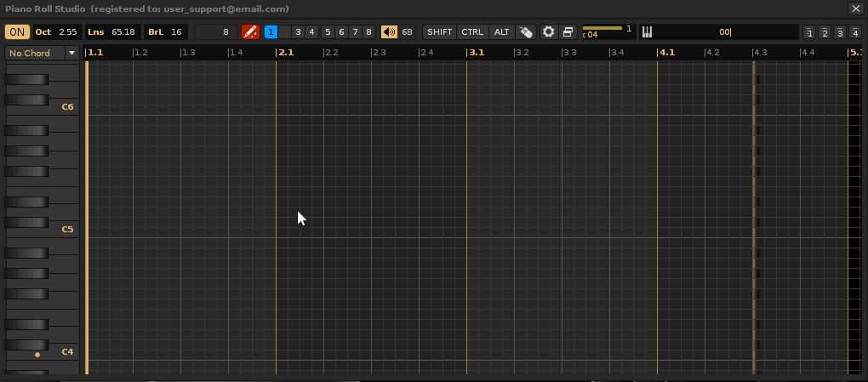The image size is (868, 382).
Task: Open the 6B value selector beside speaker
Action: coord(407,32)
